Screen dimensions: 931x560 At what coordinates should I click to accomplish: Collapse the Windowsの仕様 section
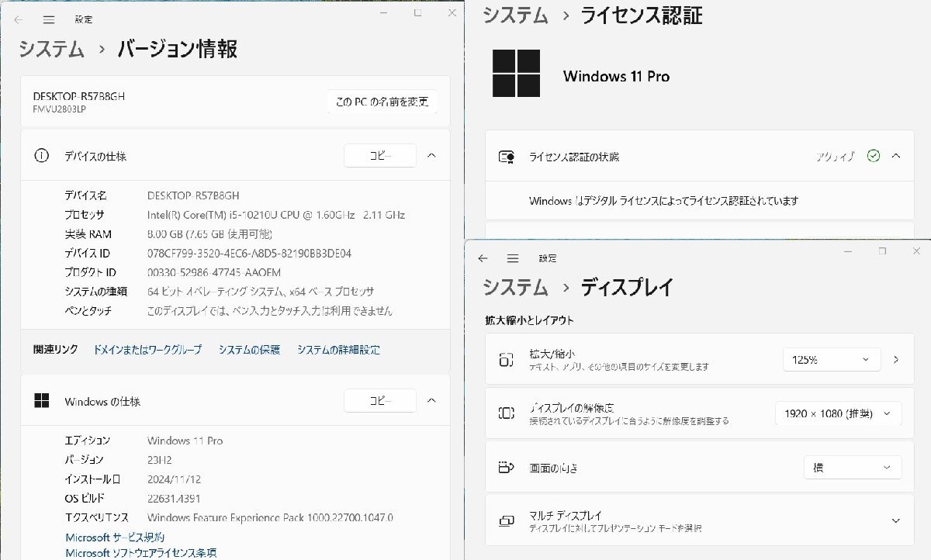[432, 401]
